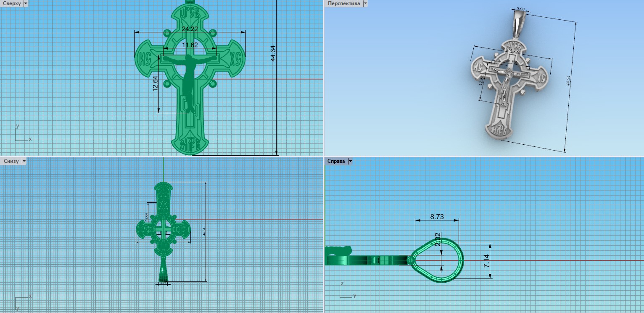The height and width of the screenshot is (313, 644).
Task: Pick the 12.64 vertical dimension in top view
Action: point(155,83)
